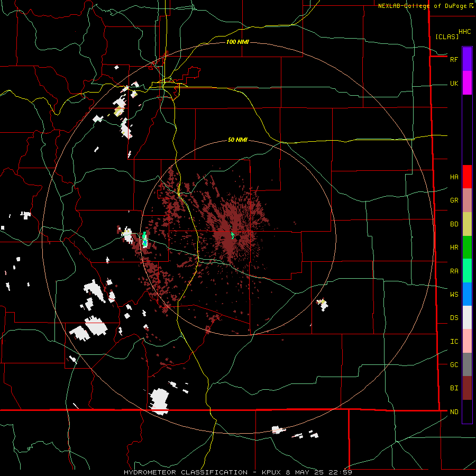This screenshot has width=476, height=476.
Task: Click the IC pink legend swatch
Action: [x=467, y=341]
